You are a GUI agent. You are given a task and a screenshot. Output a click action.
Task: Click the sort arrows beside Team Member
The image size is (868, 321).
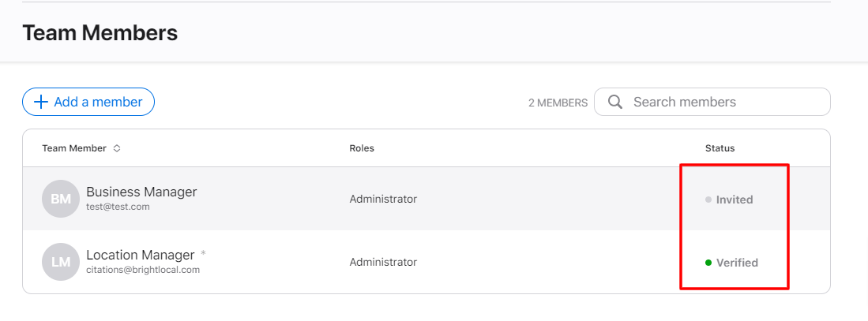[117, 148]
